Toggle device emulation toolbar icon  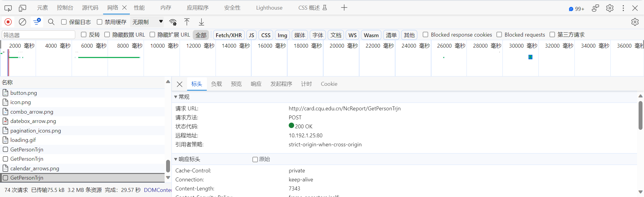pyautogui.click(x=22, y=8)
